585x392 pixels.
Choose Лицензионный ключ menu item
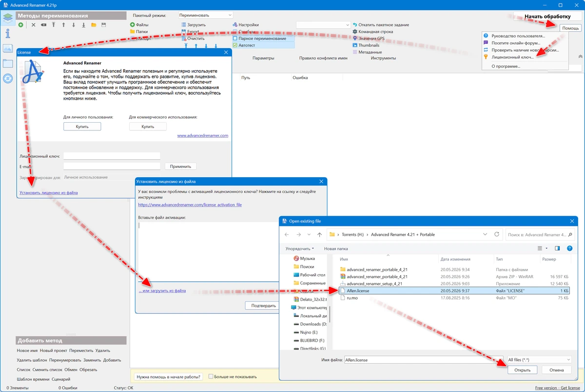pos(513,57)
